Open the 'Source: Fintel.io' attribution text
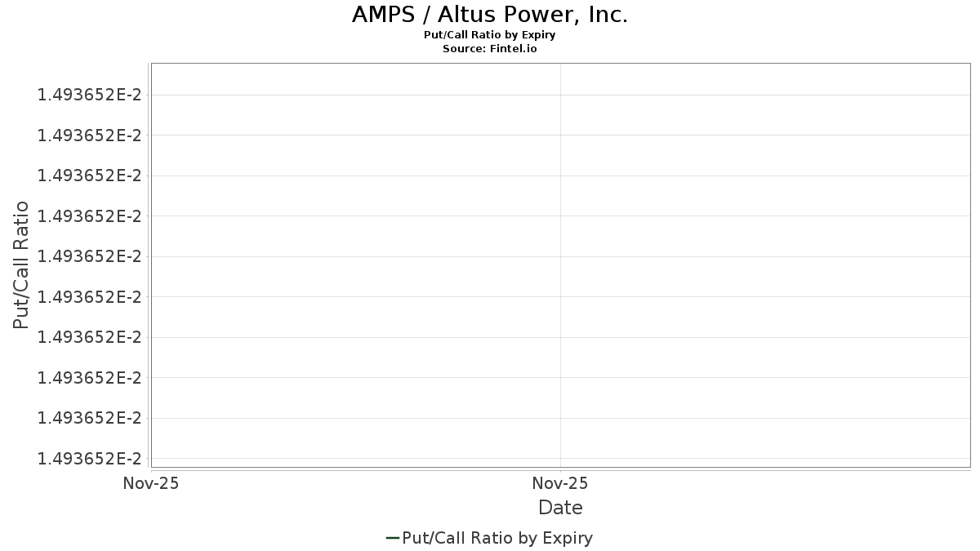The width and height of the screenshot is (980, 551). coord(490,49)
